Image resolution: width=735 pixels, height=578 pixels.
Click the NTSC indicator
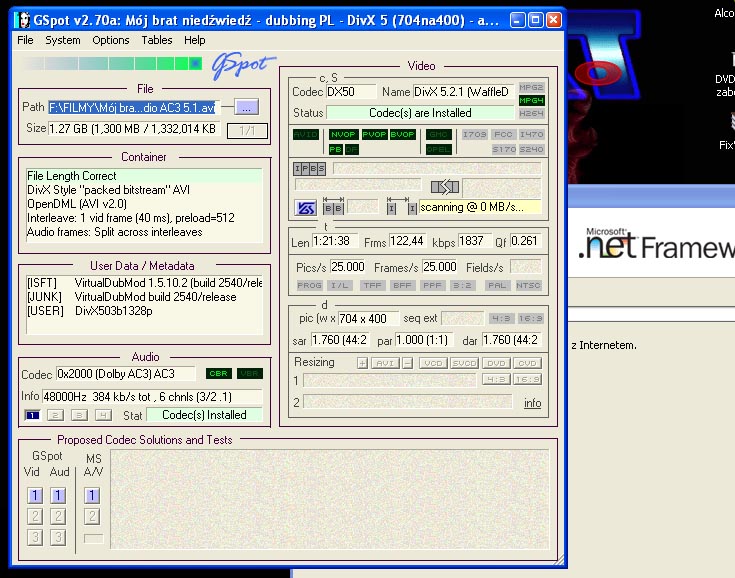(x=528, y=285)
